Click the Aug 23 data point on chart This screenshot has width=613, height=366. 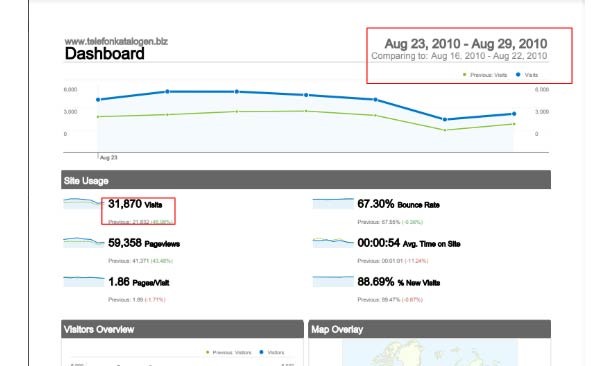point(98,100)
